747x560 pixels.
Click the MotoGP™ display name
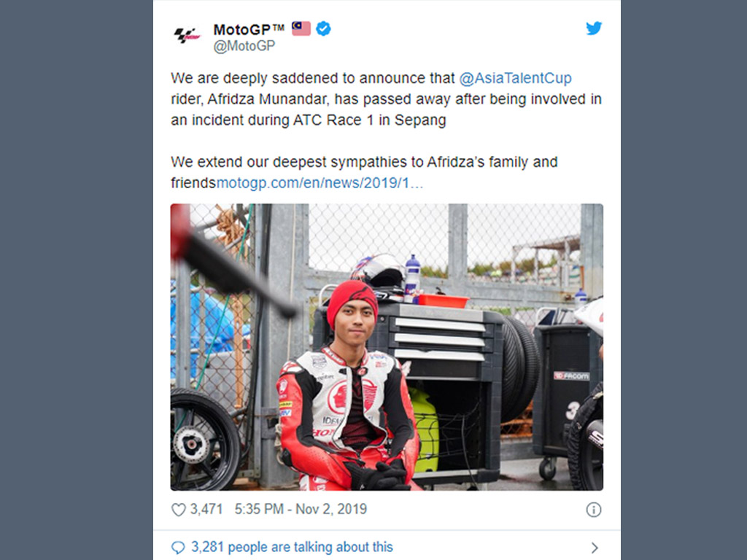pos(249,29)
